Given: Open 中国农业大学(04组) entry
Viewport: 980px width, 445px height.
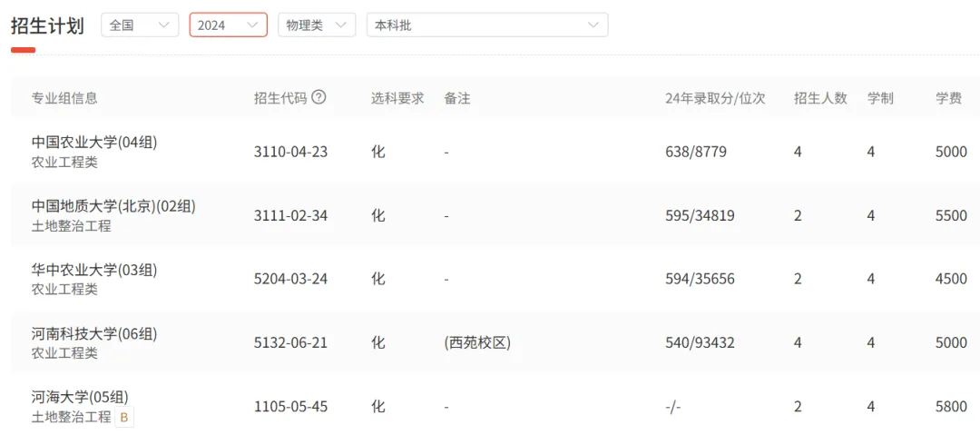Looking at the screenshot, I should click(94, 143).
